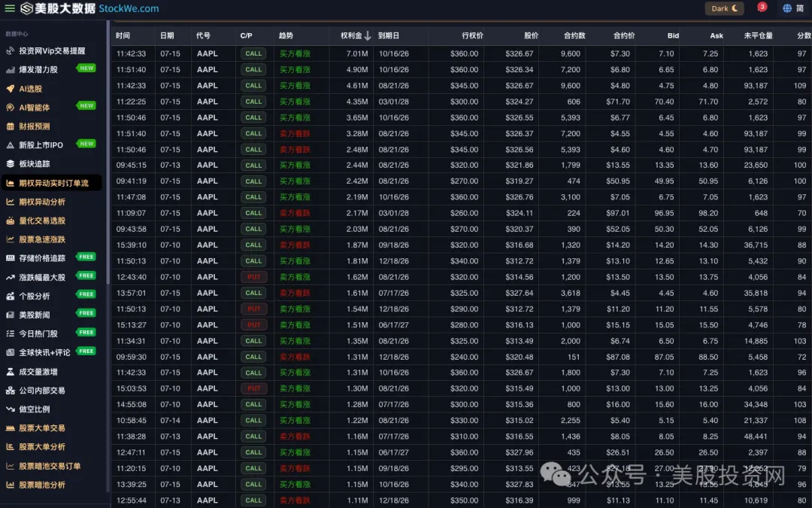Click the sidebar vertical scrollbar
This screenshot has height=508, width=812.
pyautogui.click(x=108, y=153)
